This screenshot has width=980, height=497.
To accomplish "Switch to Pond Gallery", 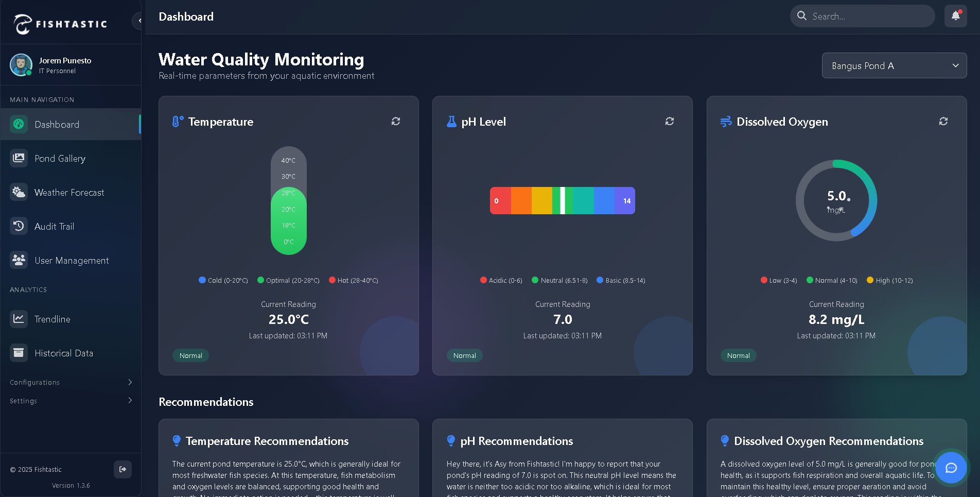I will (x=60, y=158).
